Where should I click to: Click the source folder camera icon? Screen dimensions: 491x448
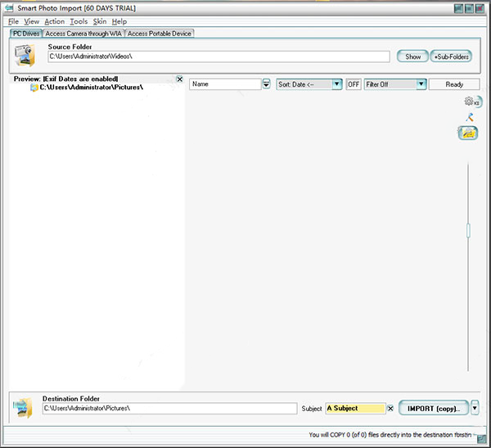click(25, 55)
